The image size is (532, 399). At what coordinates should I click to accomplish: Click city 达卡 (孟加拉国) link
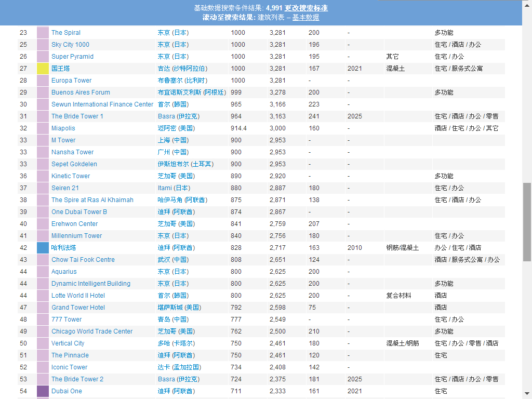click(179, 367)
